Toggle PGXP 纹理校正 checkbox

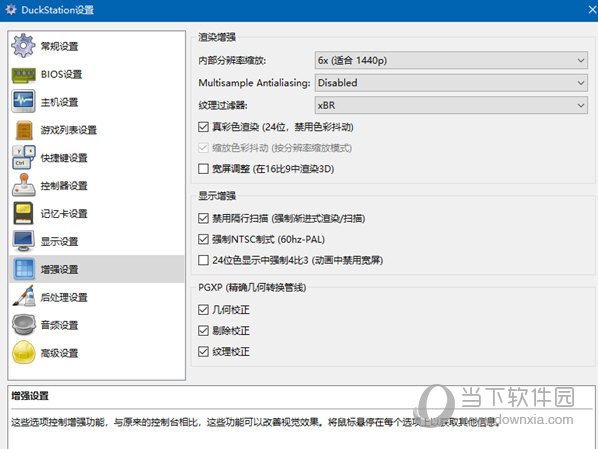[203, 351]
